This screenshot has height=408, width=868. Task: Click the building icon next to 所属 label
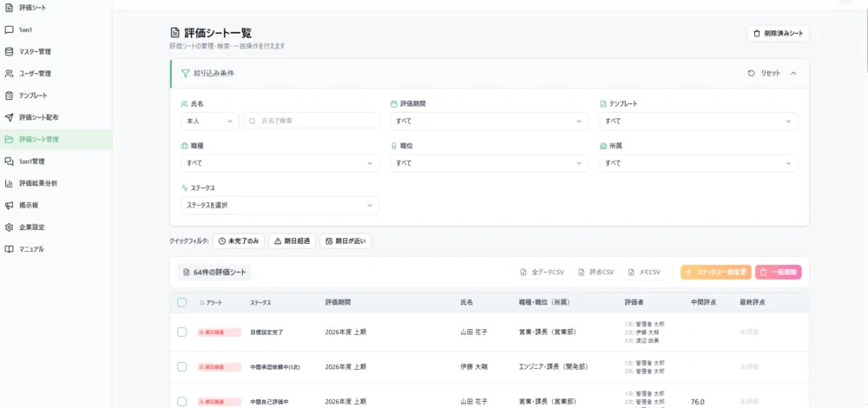click(x=603, y=146)
